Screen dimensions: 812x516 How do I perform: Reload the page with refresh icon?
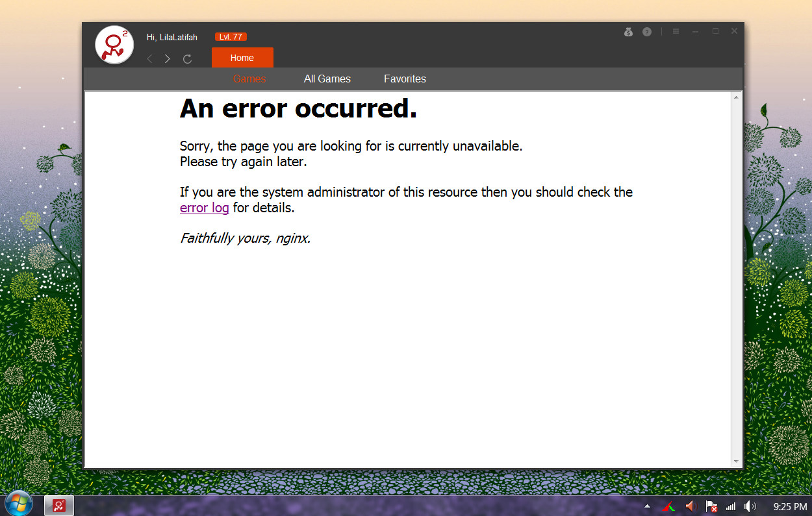click(x=187, y=59)
